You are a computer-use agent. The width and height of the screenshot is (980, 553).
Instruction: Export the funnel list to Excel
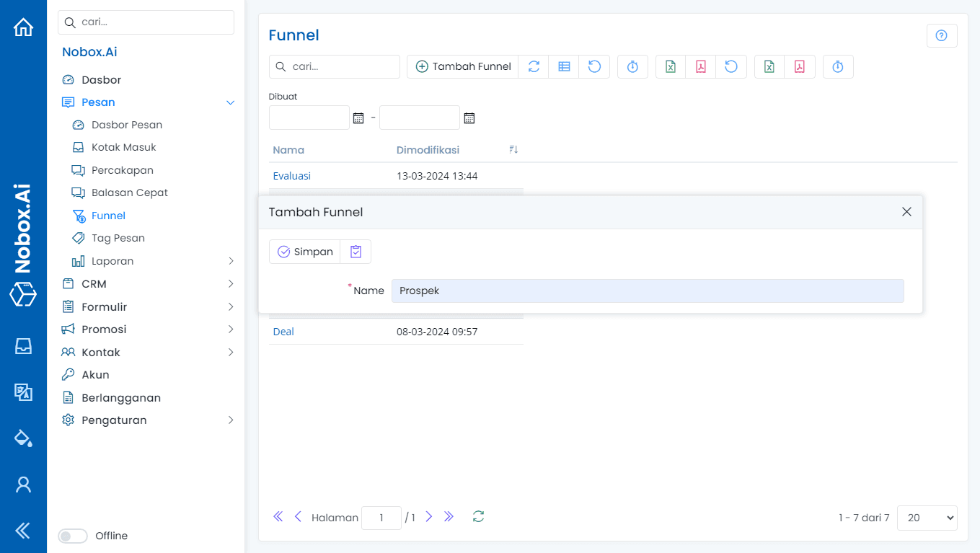coord(670,66)
